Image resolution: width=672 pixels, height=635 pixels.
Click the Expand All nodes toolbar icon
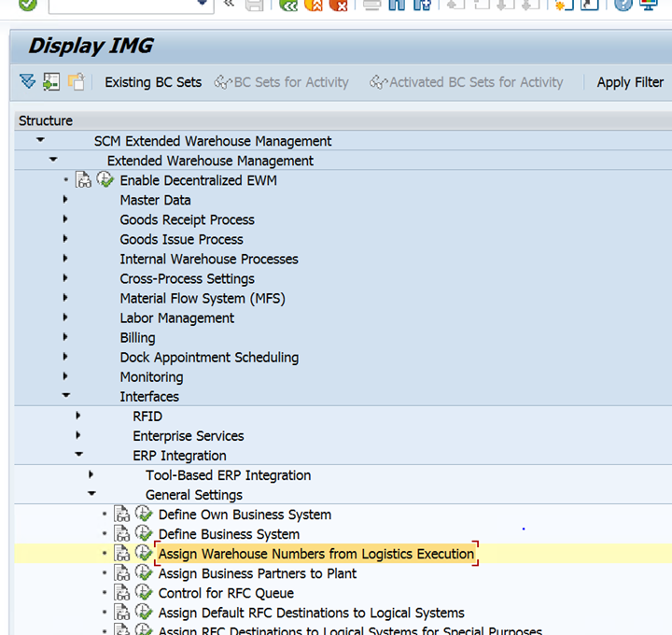pos(27,82)
